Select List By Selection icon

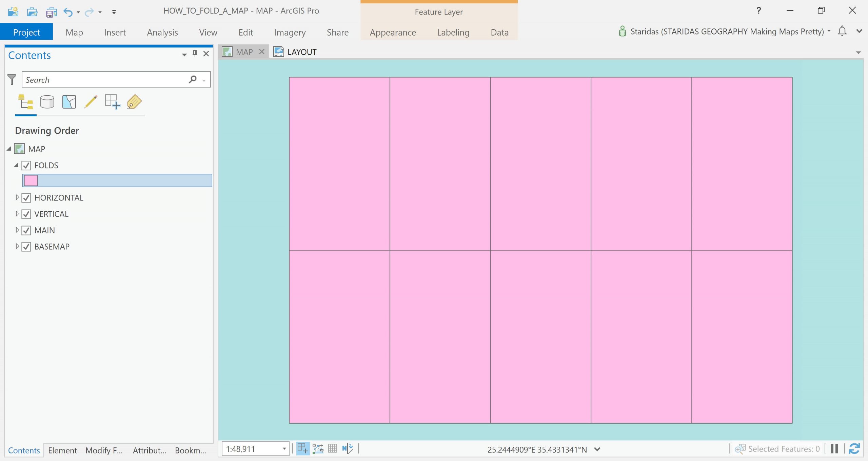[x=69, y=102]
